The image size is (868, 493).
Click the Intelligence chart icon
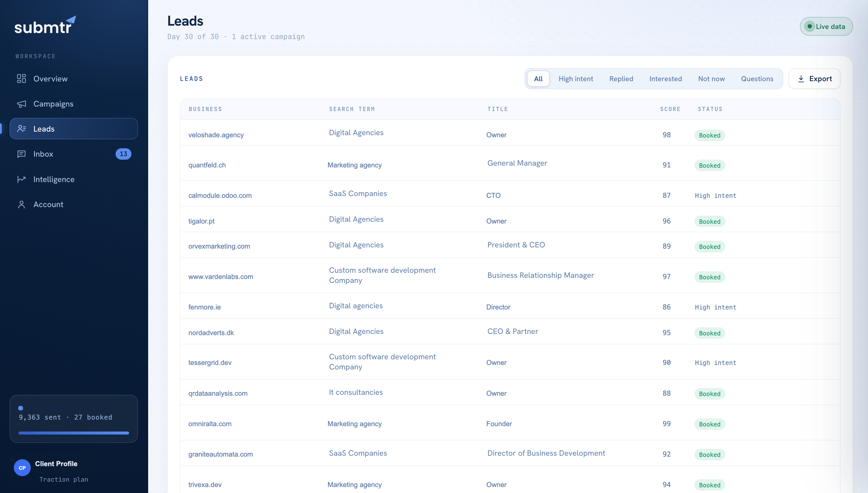[x=21, y=179]
